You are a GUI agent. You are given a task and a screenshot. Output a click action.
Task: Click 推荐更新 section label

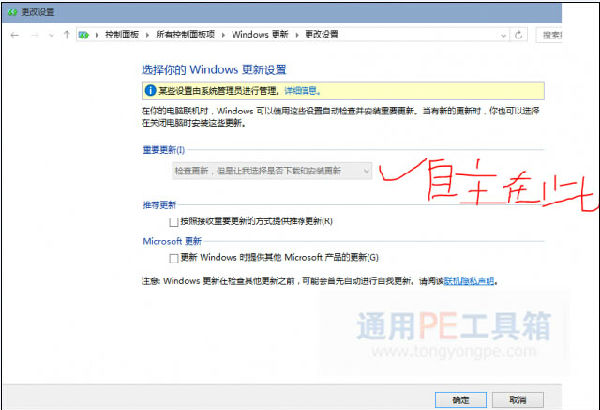[159, 205]
